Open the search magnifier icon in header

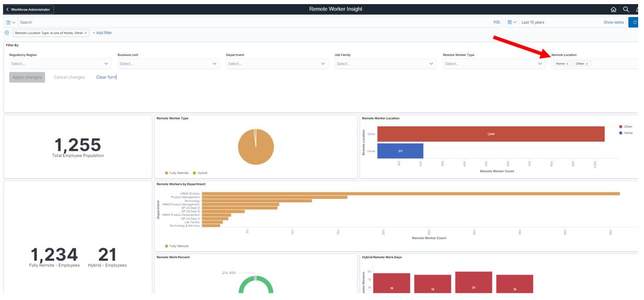(x=626, y=9)
